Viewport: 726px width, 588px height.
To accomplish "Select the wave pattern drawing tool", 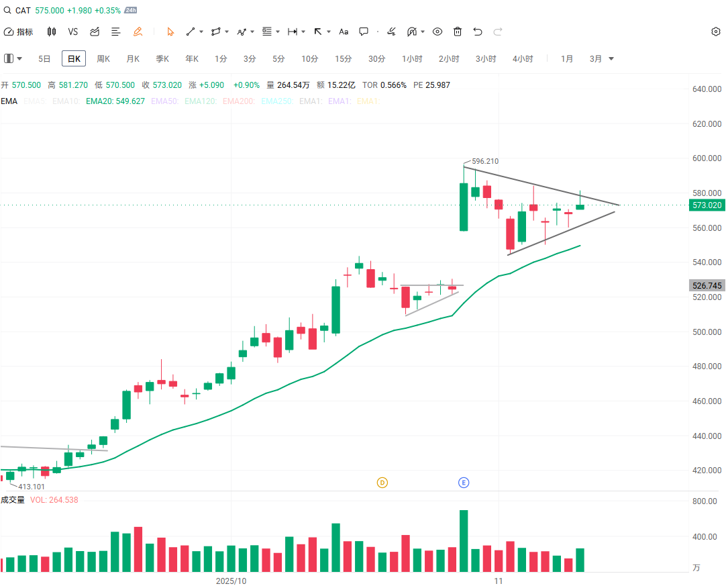I will (242, 32).
